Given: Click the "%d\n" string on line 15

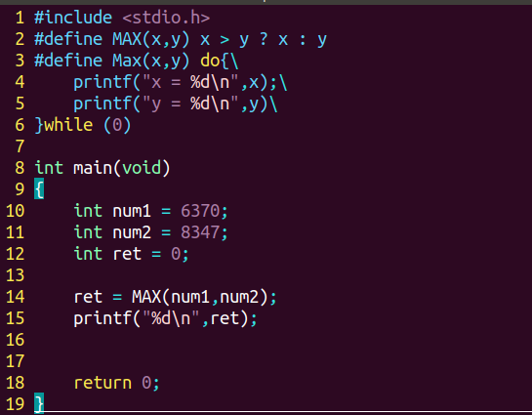Looking at the screenshot, I should 171,318.
